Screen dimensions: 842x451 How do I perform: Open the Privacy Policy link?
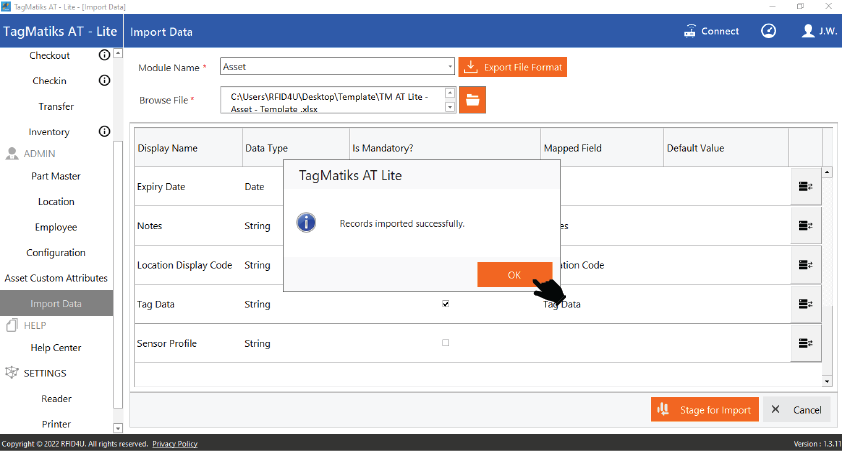175,444
